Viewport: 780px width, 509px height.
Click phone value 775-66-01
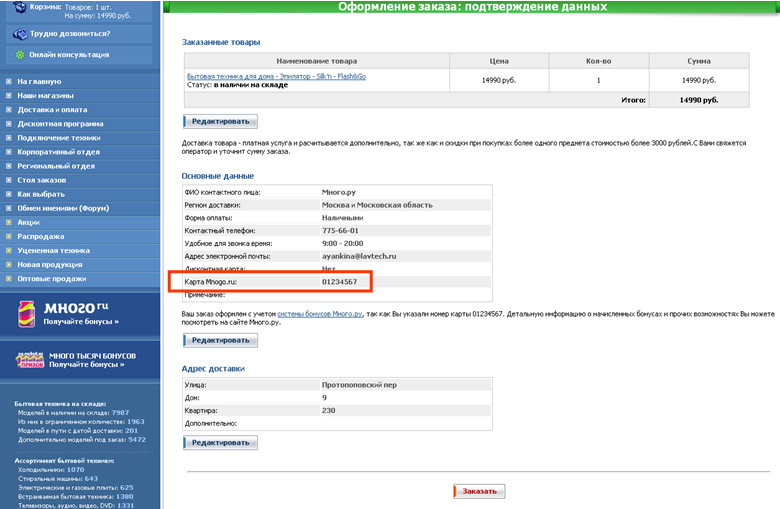[x=340, y=231]
